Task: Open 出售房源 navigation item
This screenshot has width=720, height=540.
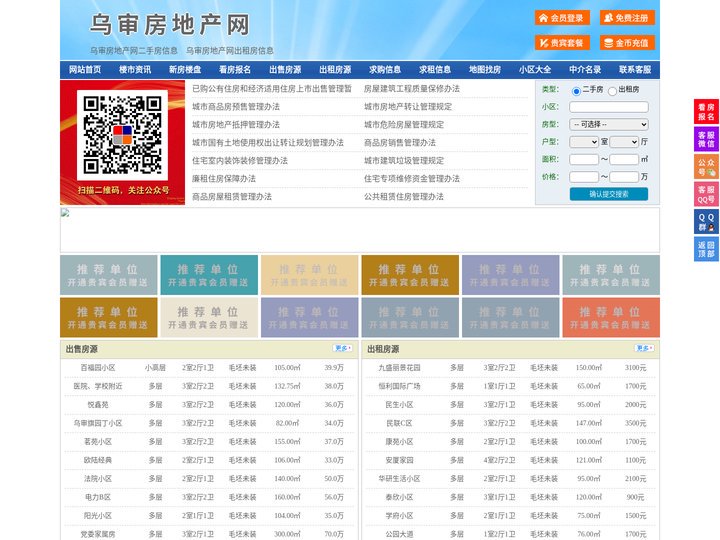Action: [x=285, y=70]
